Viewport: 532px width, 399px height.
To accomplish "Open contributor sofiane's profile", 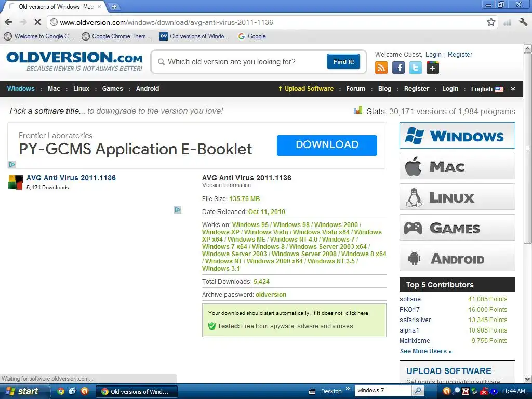I will click(x=410, y=299).
